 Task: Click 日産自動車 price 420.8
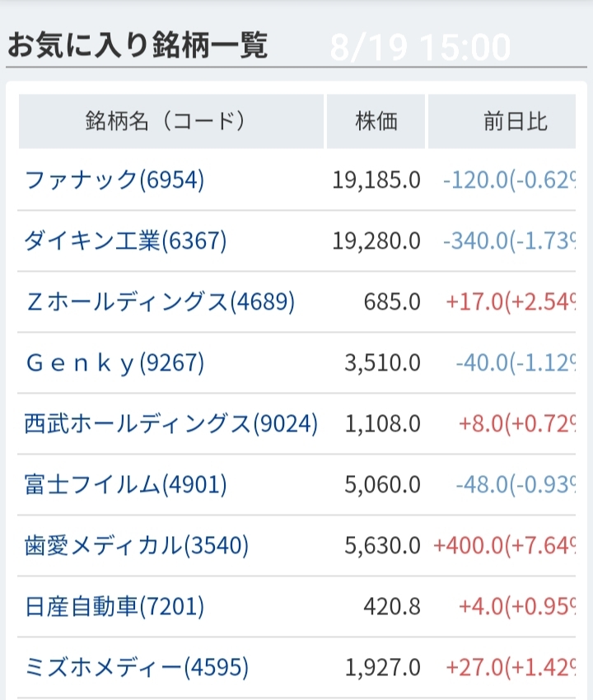click(x=392, y=606)
